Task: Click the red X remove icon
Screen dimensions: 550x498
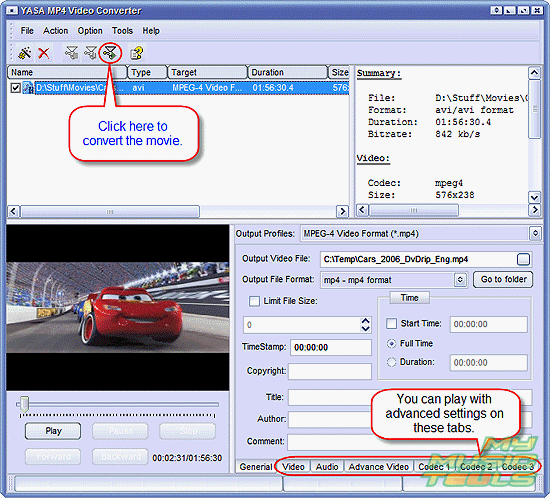Action: 44,53
